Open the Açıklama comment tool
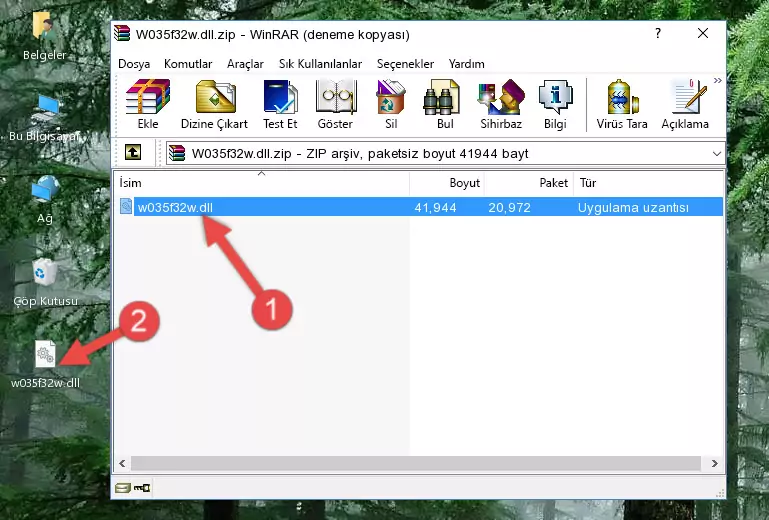Screen dimensions: 769x520 pos(685,104)
